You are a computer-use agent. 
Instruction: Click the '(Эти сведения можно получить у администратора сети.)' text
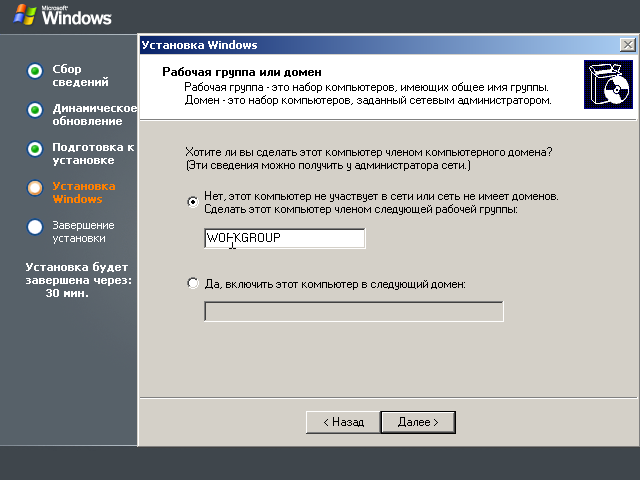click(328, 165)
